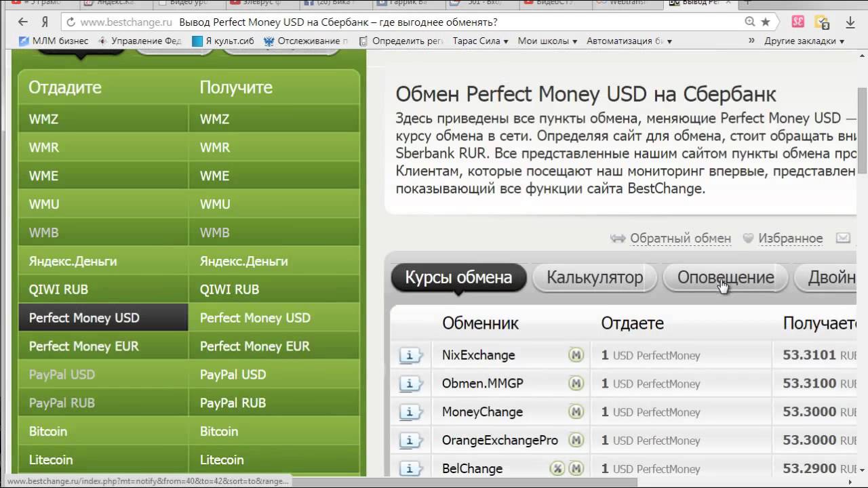
Task: Sort table by Отдаете column header
Action: coord(632,323)
